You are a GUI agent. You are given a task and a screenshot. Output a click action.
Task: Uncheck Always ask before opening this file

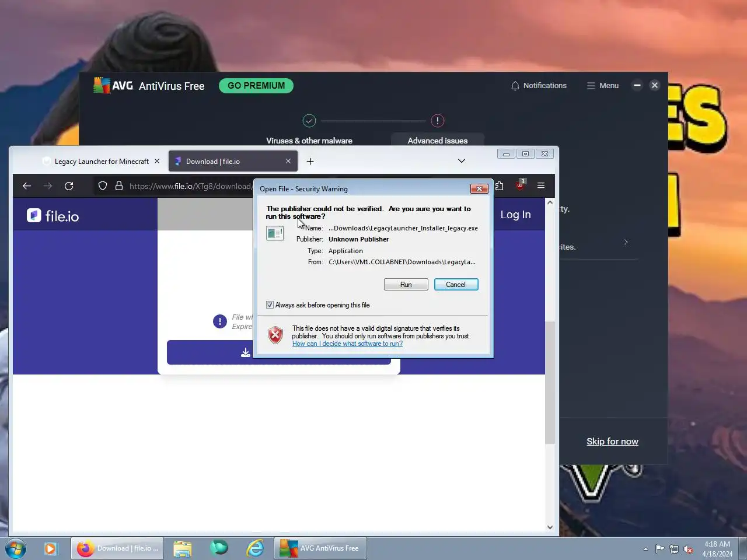(270, 305)
